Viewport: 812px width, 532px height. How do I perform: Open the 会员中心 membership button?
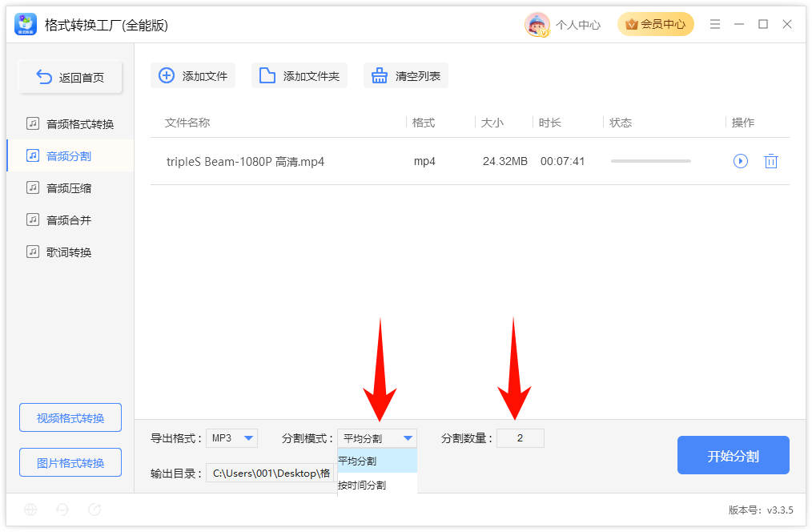click(x=656, y=24)
